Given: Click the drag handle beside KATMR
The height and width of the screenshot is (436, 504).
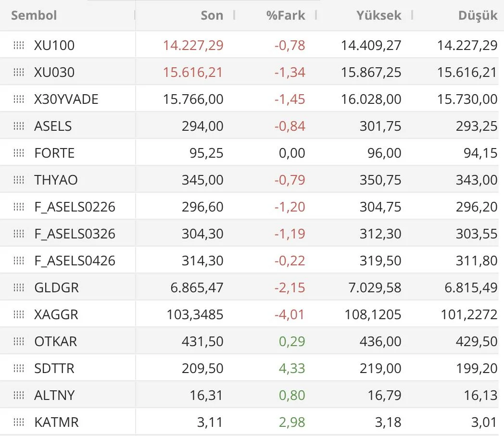Looking at the screenshot, I should [x=19, y=423].
